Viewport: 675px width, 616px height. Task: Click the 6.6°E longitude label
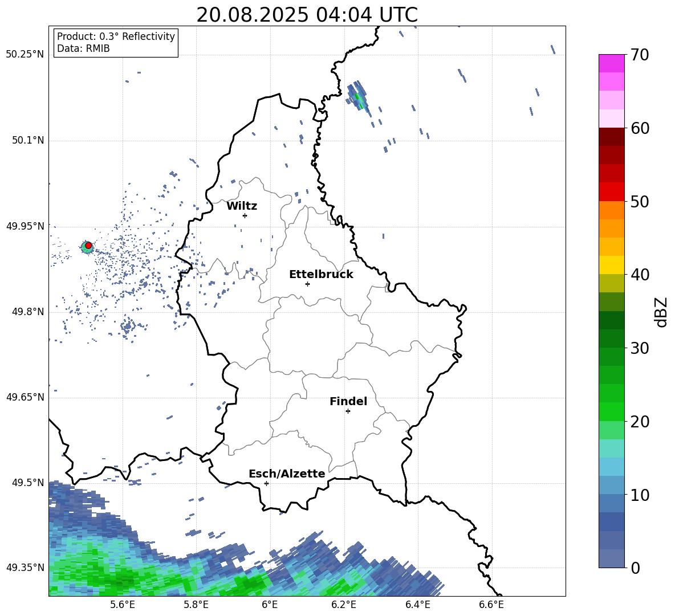coord(491,605)
